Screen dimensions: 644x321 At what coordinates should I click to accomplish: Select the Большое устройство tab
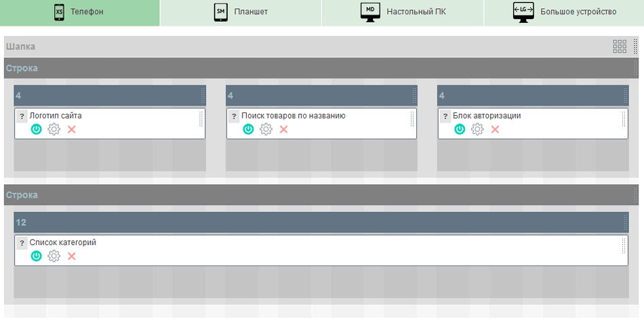pos(564,12)
